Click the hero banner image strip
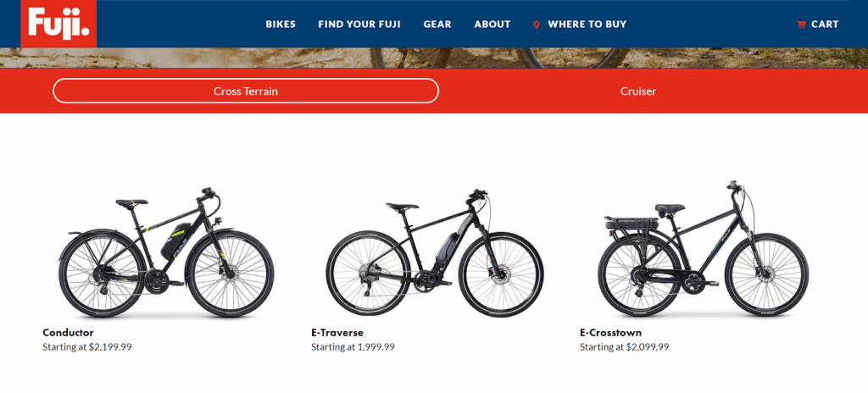 click(x=434, y=58)
